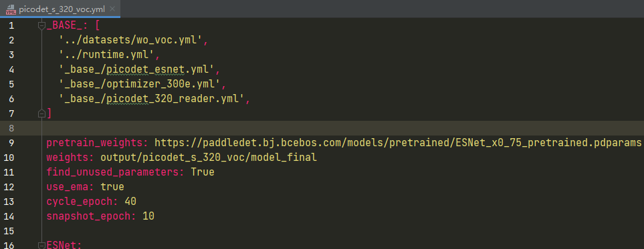Click output/picodet_s_320_voc/model_final value
This screenshot has height=249, width=644.
[x=209, y=158]
